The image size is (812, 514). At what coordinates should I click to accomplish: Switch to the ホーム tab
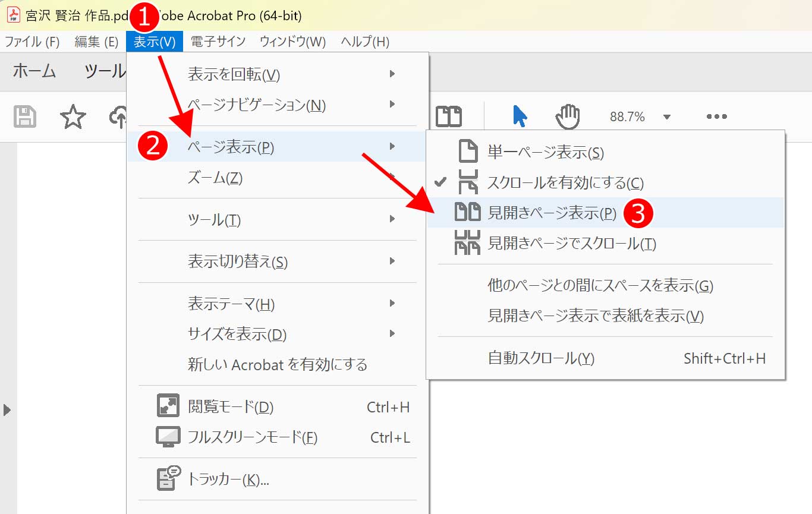(34, 71)
